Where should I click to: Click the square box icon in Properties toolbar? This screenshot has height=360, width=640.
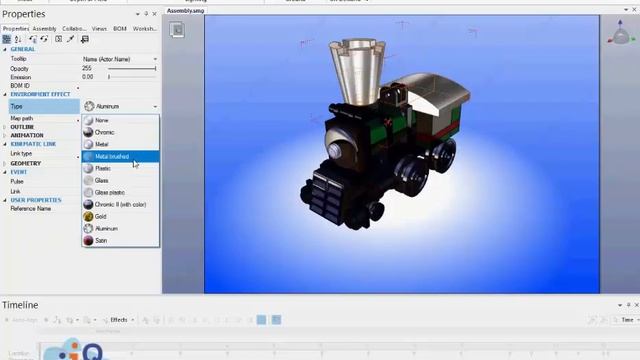58,39
